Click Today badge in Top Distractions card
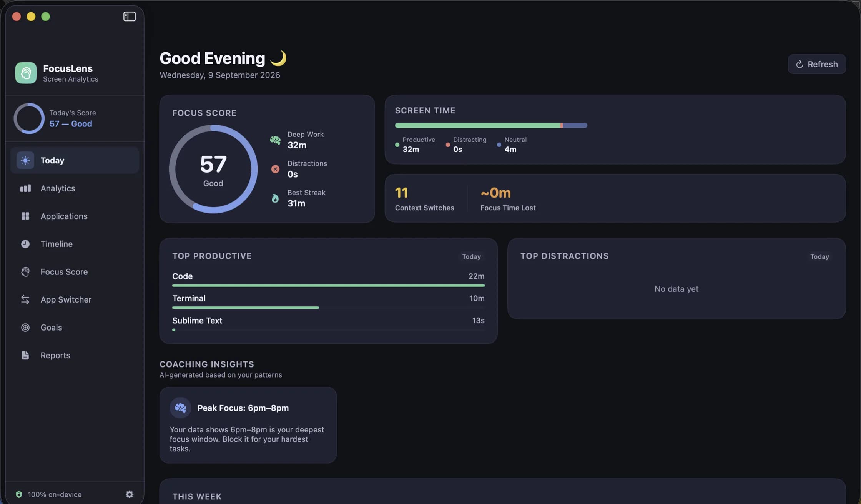 click(x=819, y=257)
